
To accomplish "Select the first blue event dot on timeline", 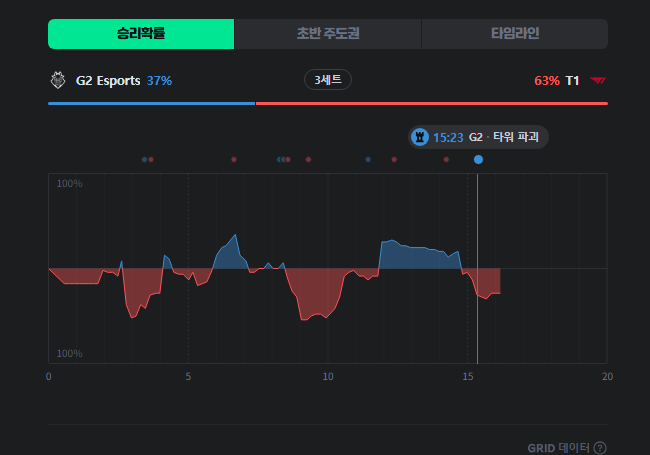I will point(144,160).
